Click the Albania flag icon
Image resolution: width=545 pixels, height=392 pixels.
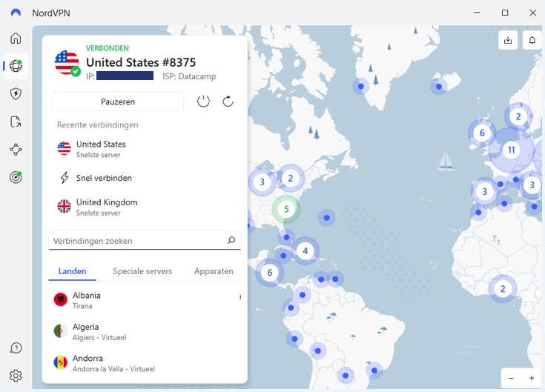click(x=61, y=299)
